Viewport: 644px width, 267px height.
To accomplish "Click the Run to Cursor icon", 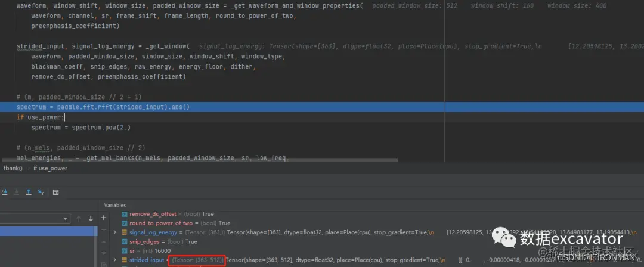I will click(x=41, y=193).
